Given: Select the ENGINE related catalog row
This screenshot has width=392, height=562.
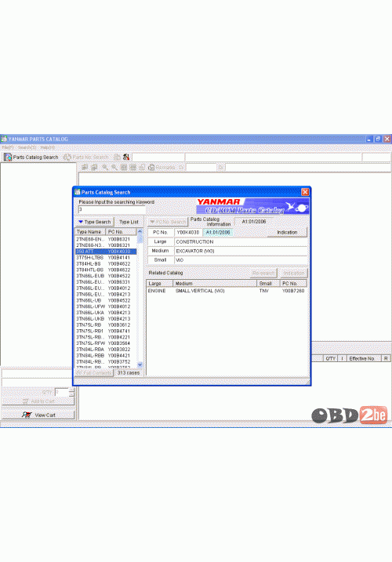Looking at the screenshot, I should point(227,291).
